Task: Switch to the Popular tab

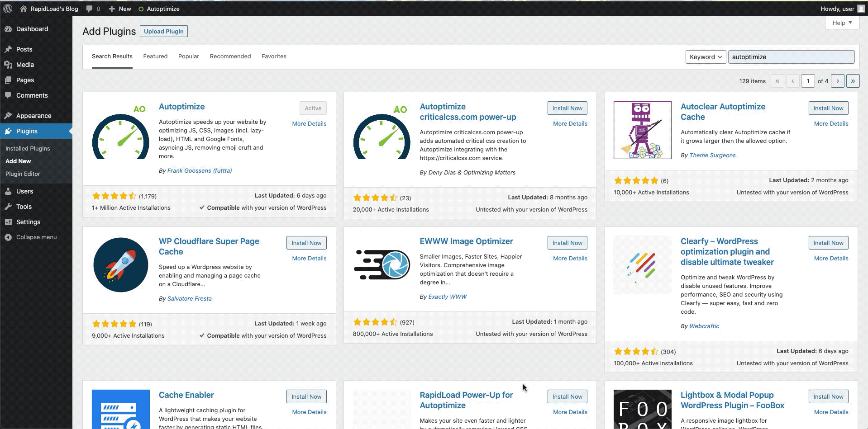Action: coord(189,57)
